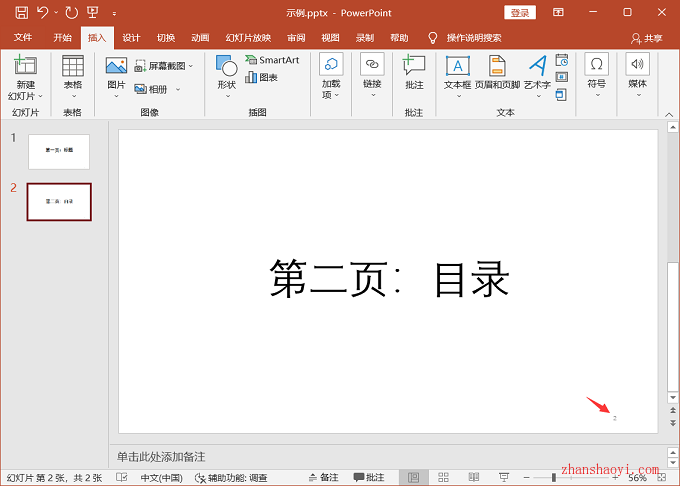The height and width of the screenshot is (486, 680).
Task: Select slide 2 thumbnail
Action: coord(59,202)
